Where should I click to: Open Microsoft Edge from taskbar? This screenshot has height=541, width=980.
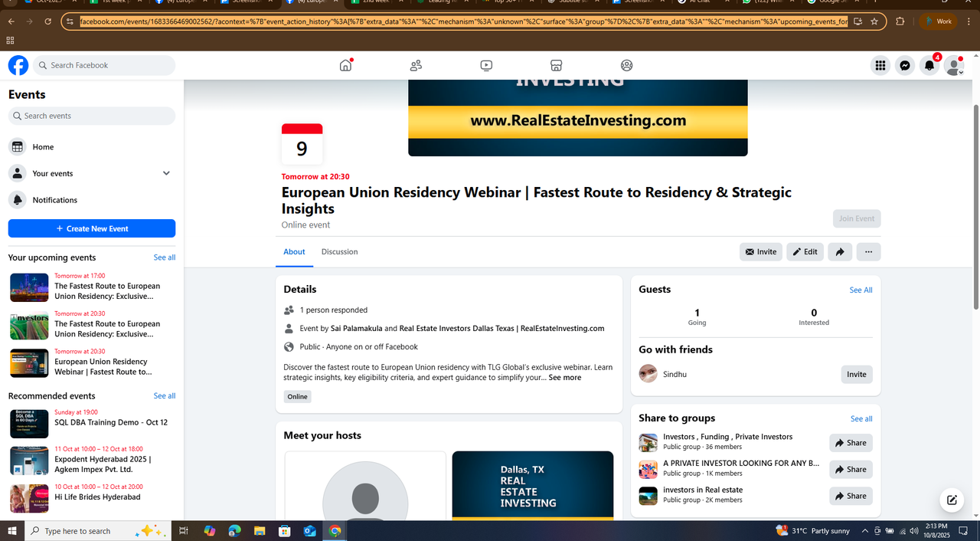[234, 530]
